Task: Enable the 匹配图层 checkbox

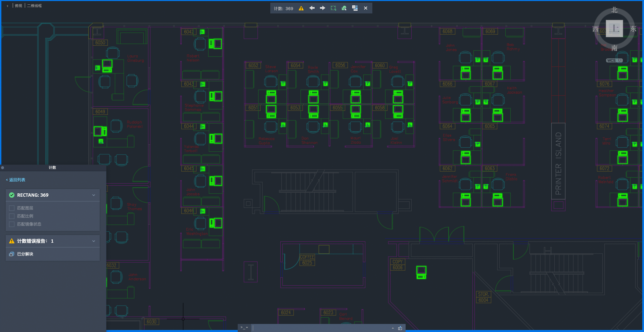Action: click(x=12, y=208)
